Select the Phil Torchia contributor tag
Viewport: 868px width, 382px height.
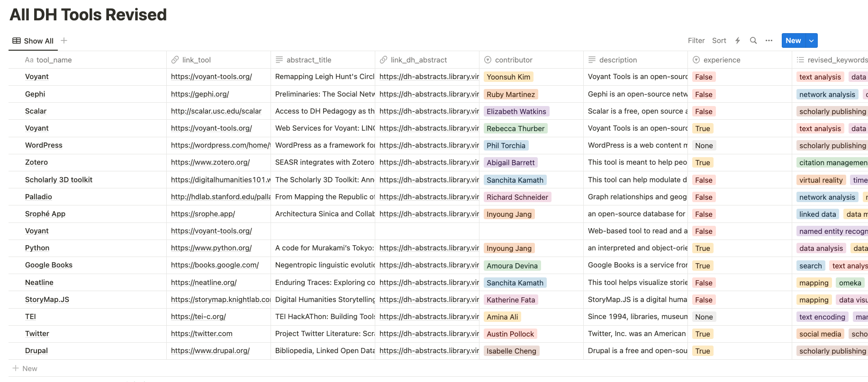tap(506, 146)
